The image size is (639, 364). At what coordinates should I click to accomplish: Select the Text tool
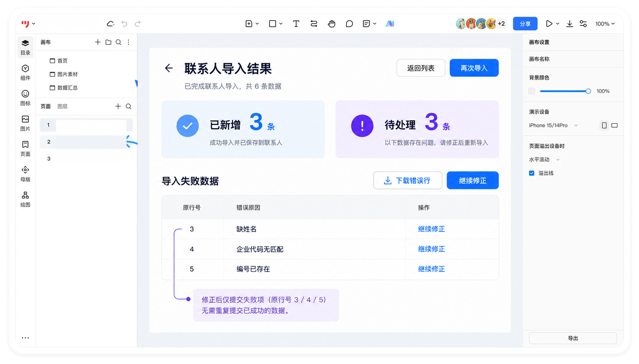pyautogui.click(x=296, y=24)
